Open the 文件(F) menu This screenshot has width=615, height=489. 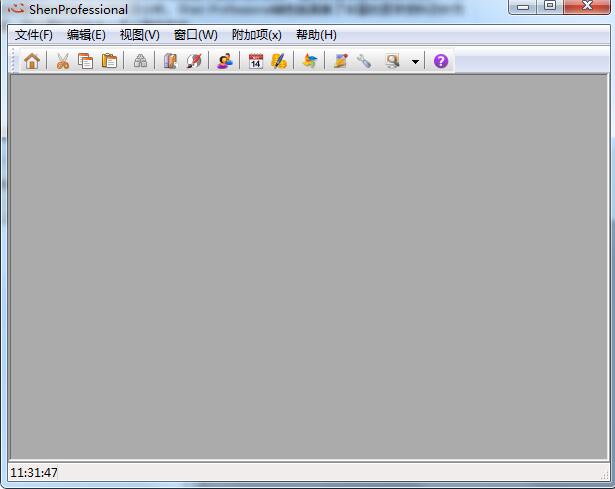coord(34,35)
